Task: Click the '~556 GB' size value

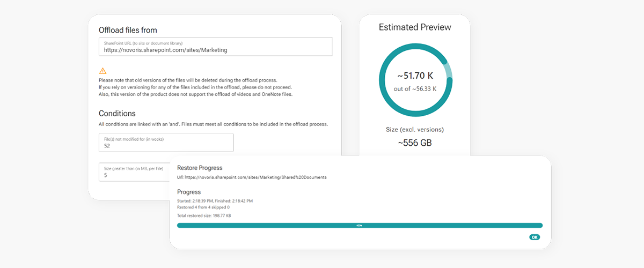Action: pos(415,143)
